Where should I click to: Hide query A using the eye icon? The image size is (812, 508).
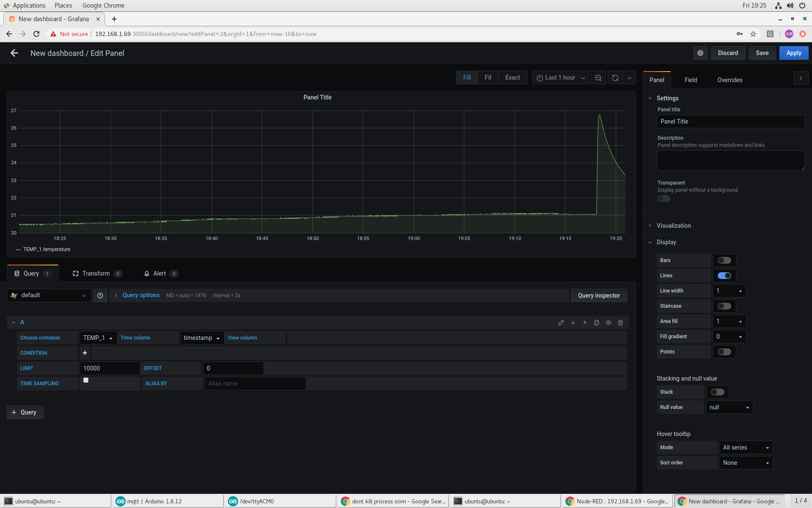tap(609, 323)
